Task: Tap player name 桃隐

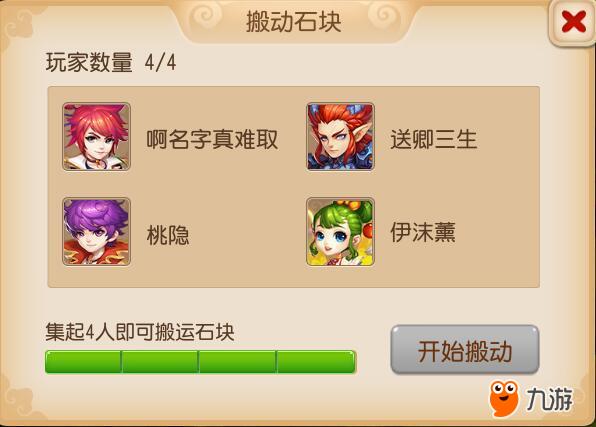Action: coord(168,234)
